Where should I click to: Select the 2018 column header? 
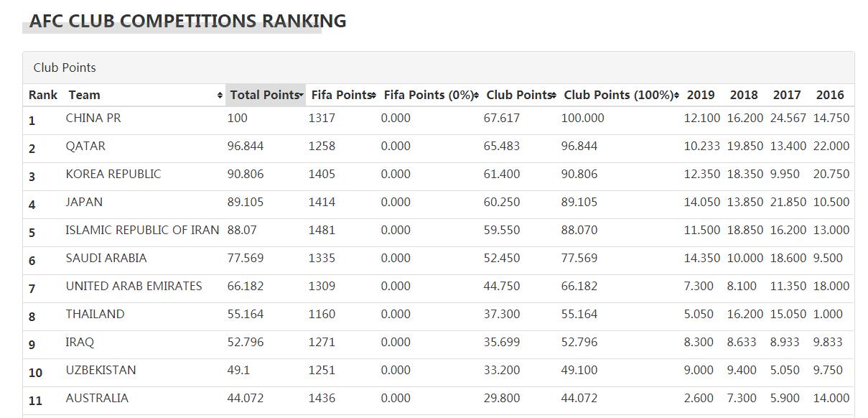pyautogui.click(x=744, y=95)
